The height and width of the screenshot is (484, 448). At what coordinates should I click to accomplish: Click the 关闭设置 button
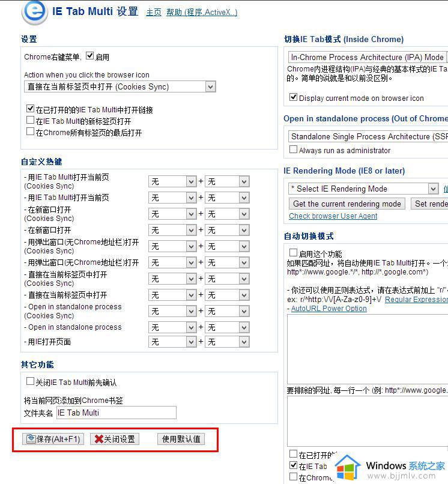115,439
